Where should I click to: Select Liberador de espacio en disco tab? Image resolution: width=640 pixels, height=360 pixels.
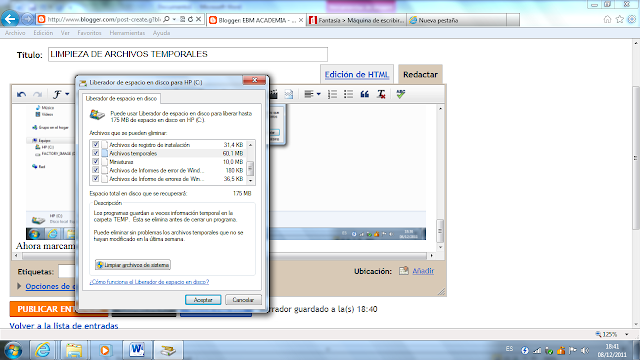click(121, 98)
